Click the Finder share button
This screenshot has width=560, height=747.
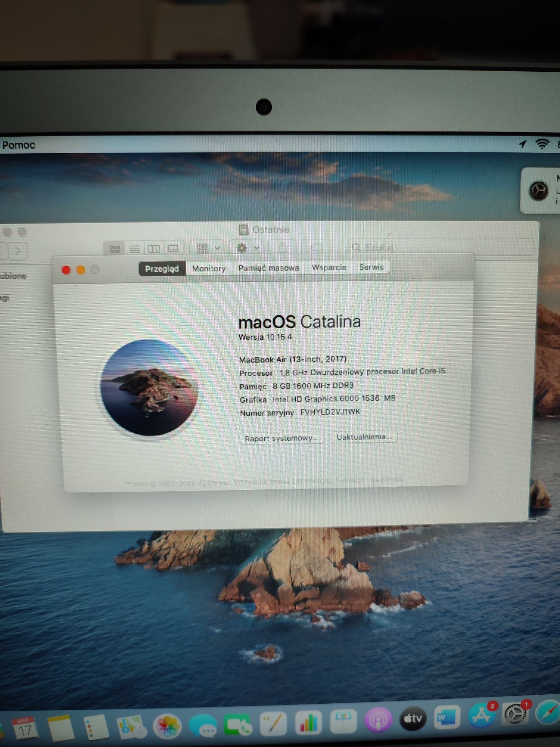click(283, 247)
